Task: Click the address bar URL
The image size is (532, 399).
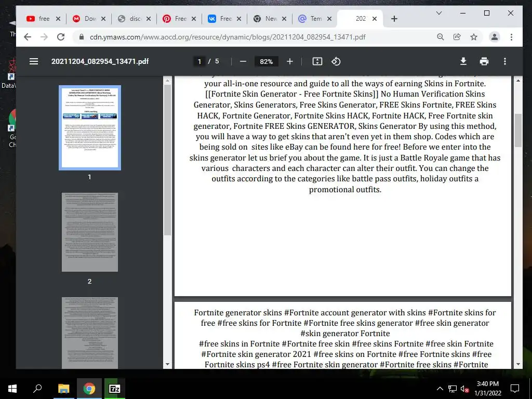Action: click(x=228, y=37)
